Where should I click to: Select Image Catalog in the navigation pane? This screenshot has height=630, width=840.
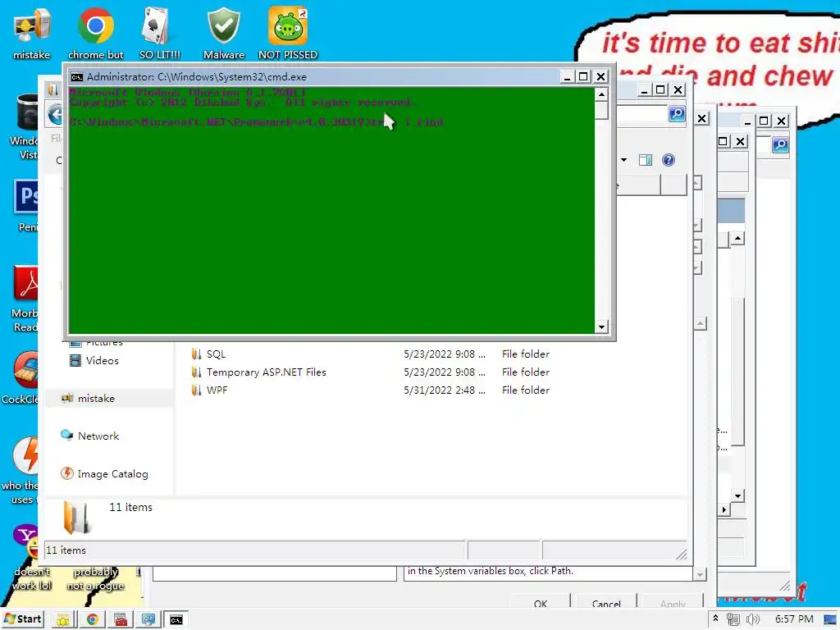coord(104,474)
